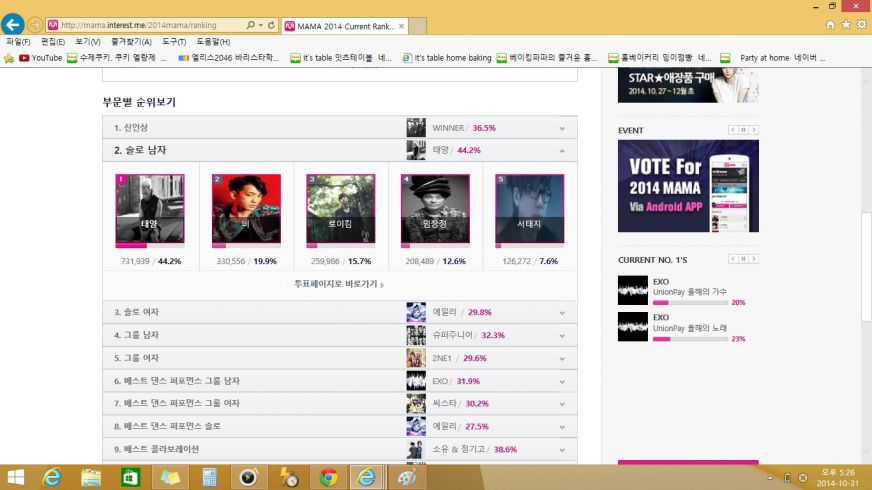Screen dimensions: 872x490
Task: Open the Paint palette taskbar icon
Action: click(x=407, y=477)
